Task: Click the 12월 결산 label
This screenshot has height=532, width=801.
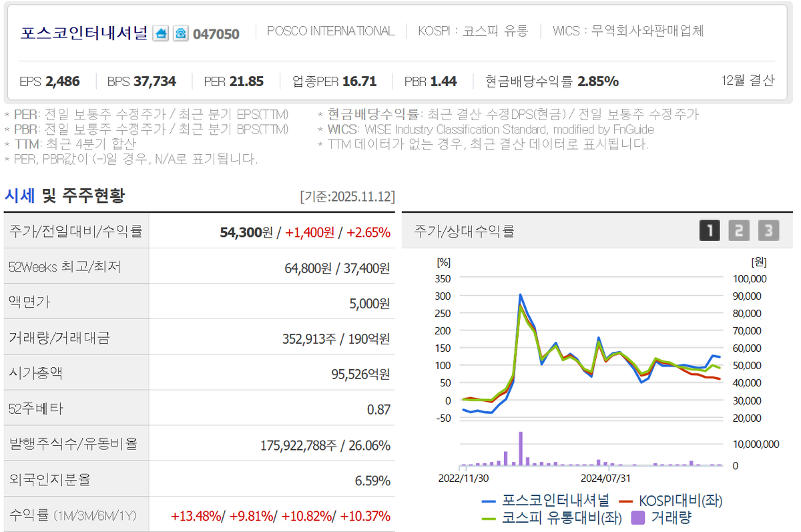Action: pos(748,81)
